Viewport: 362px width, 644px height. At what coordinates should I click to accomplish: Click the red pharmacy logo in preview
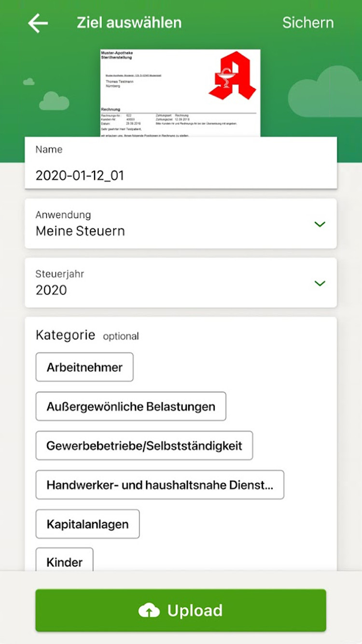tap(232, 76)
